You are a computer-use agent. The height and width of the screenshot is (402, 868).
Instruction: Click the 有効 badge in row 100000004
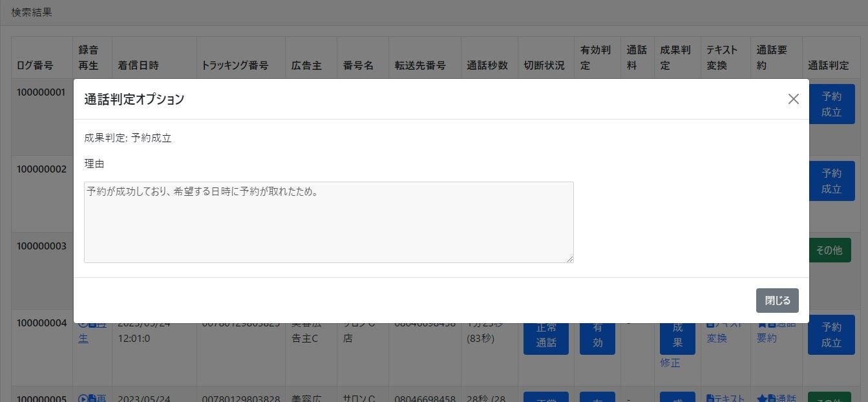click(597, 335)
